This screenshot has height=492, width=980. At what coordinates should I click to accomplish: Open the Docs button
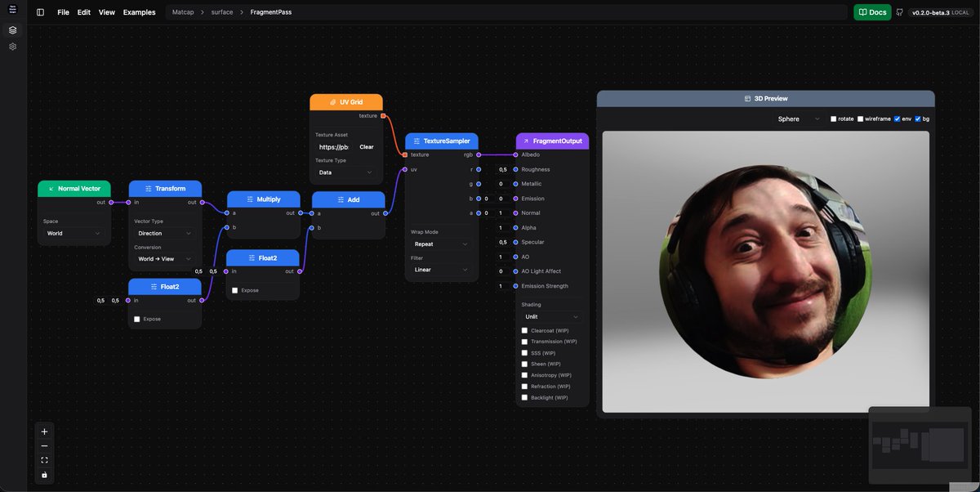coord(872,12)
